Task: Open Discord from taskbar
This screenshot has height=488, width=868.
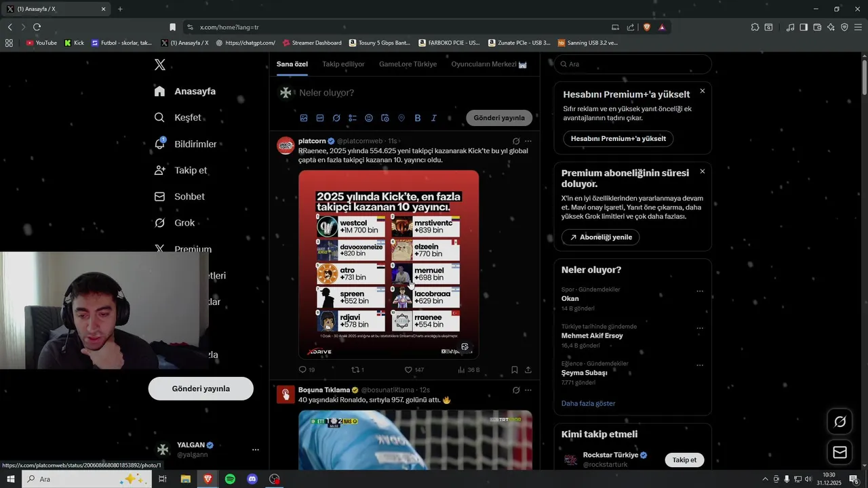Action: (x=252, y=479)
